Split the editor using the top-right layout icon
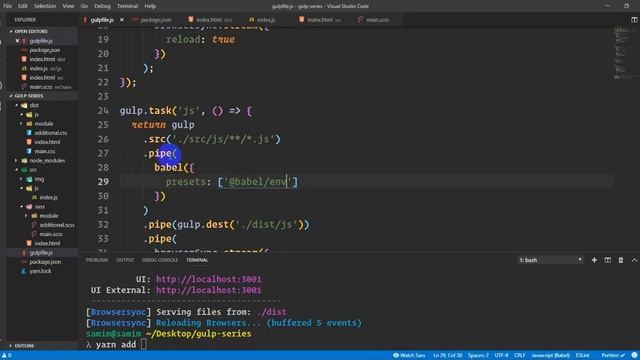 click(634, 20)
